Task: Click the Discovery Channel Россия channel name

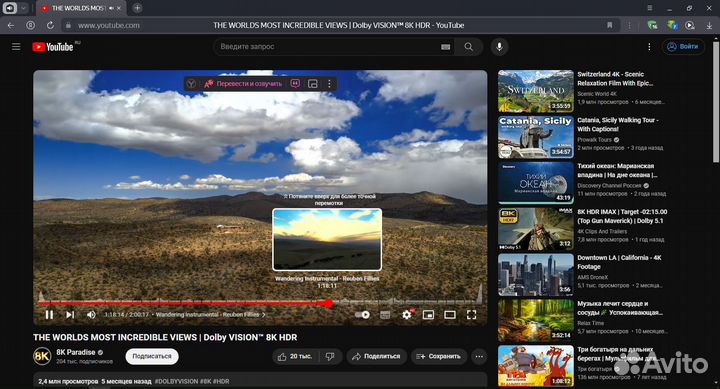Action: [609, 186]
